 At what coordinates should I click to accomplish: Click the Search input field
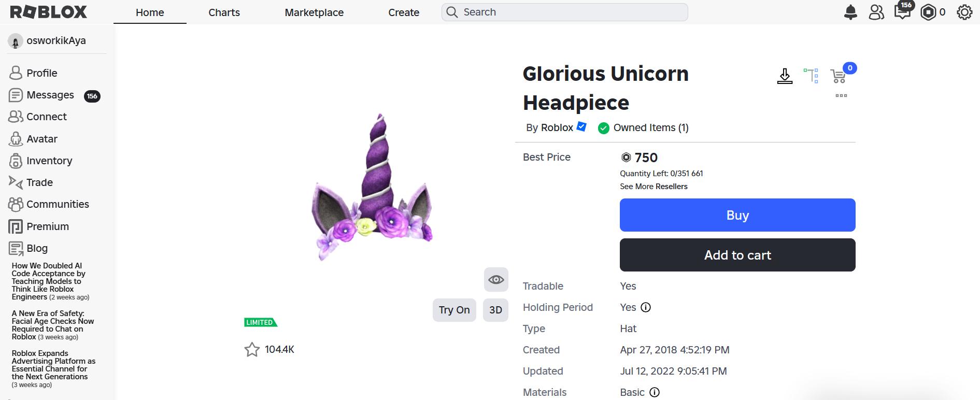(565, 12)
